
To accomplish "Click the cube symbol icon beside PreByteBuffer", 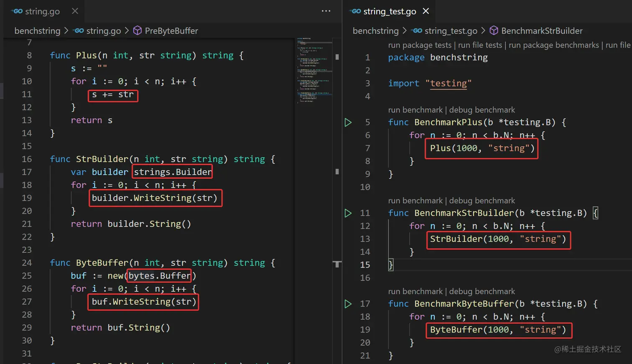I will (138, 31).
